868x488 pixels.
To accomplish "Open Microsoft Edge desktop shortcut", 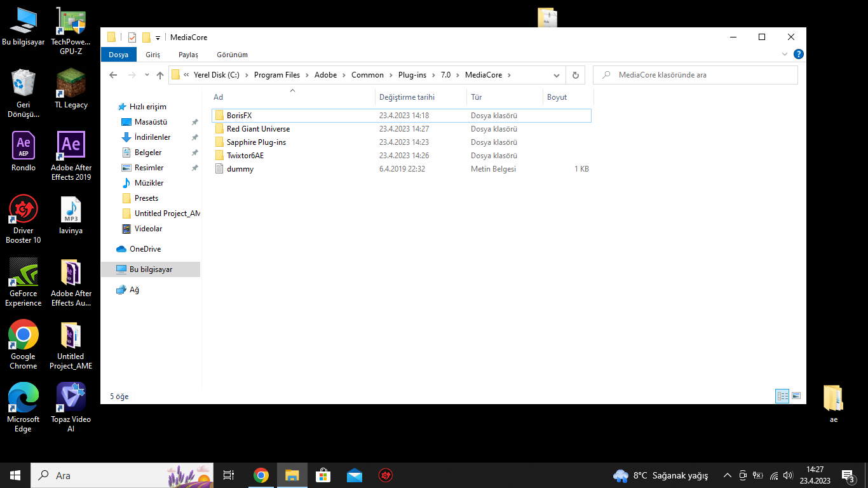I will click(24, 408).
